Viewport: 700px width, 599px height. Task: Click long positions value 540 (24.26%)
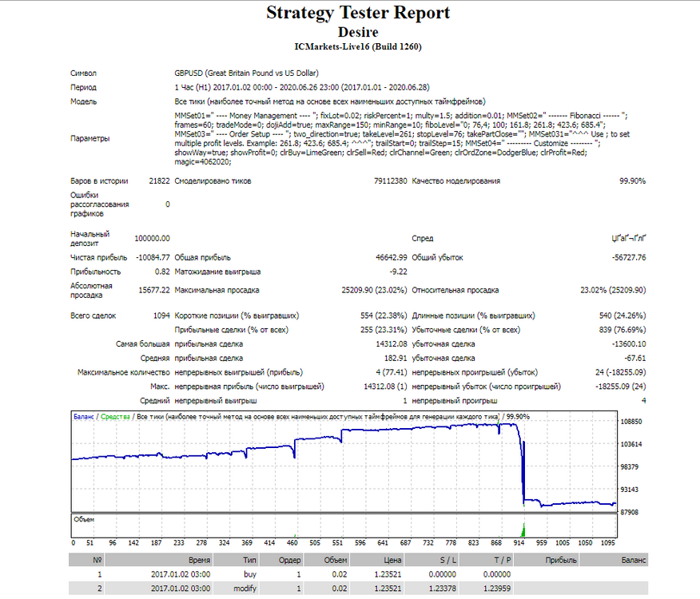[x=622, y=316]
